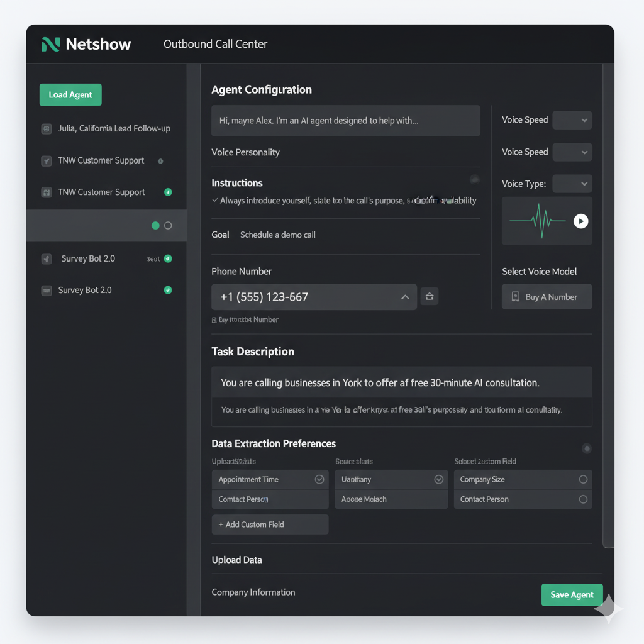Image resolution: width=644 pixels, height=644 pixels.
Task: Toggle the Appointment Time extraction checkmark
Action: point(319,479)
